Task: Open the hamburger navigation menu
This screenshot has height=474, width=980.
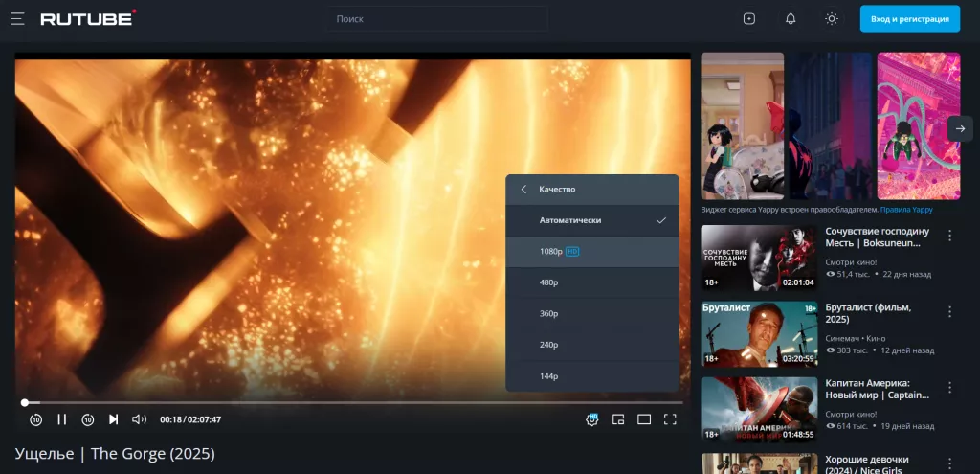Action: point(17,18)
